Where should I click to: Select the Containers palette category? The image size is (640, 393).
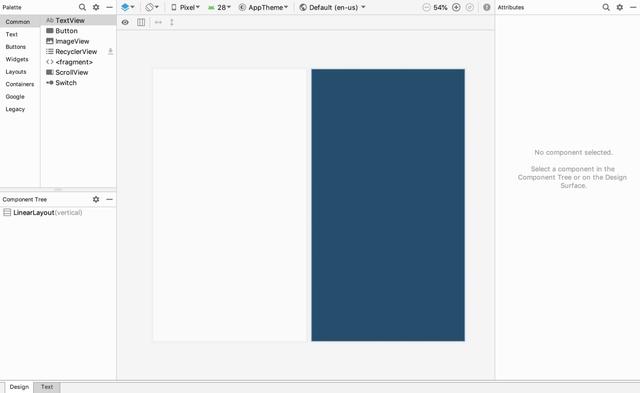coord(20,84)
